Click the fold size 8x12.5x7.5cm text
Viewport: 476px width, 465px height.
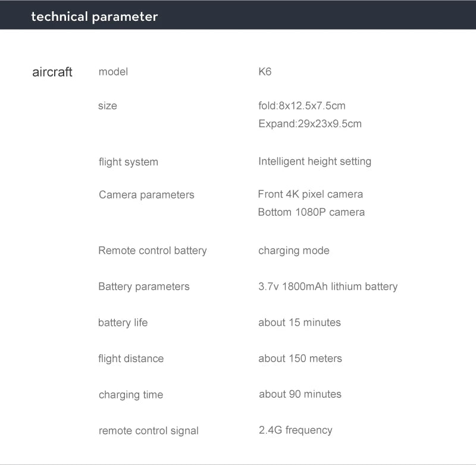(x=302, y=106)
